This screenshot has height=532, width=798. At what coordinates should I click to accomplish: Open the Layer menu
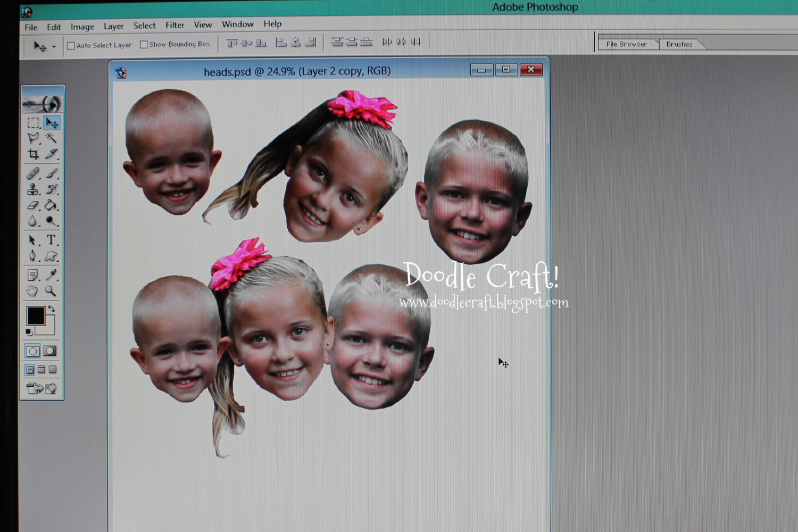113,26
